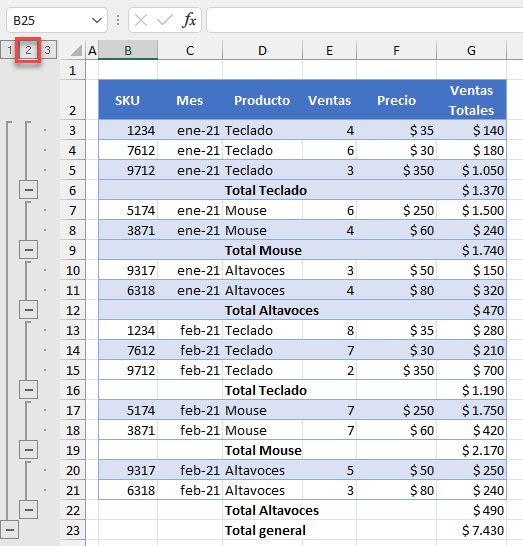Select column C header

(x=190, y=50)
